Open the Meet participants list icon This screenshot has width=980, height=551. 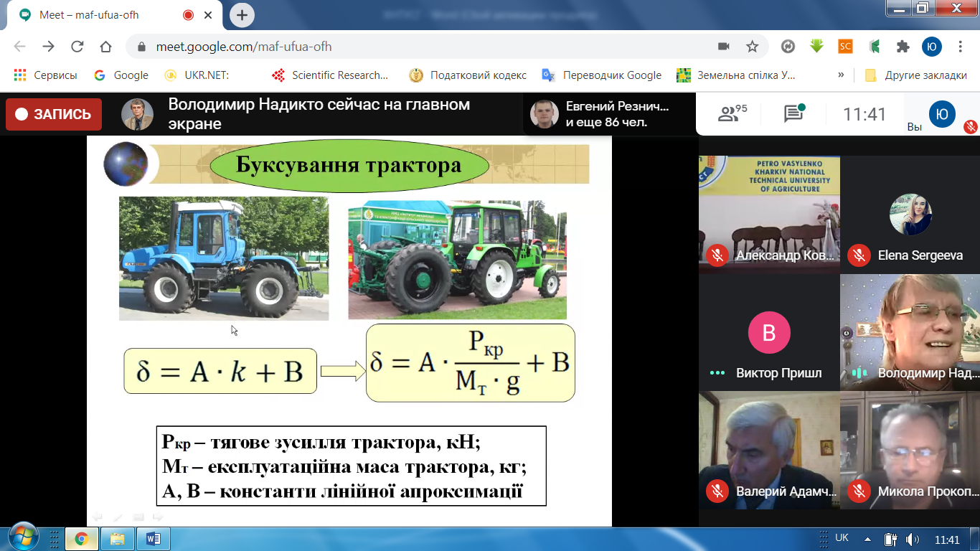(732, 113)
